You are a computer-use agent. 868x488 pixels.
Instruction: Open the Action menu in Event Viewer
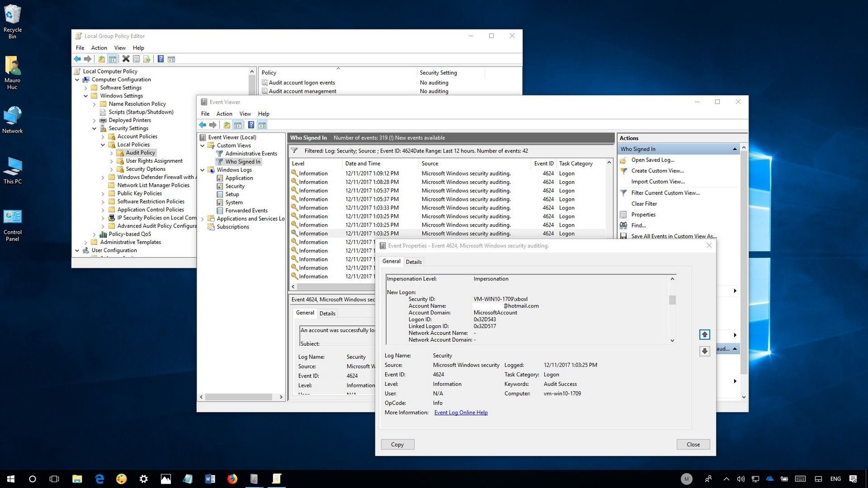tap(224, 113)
